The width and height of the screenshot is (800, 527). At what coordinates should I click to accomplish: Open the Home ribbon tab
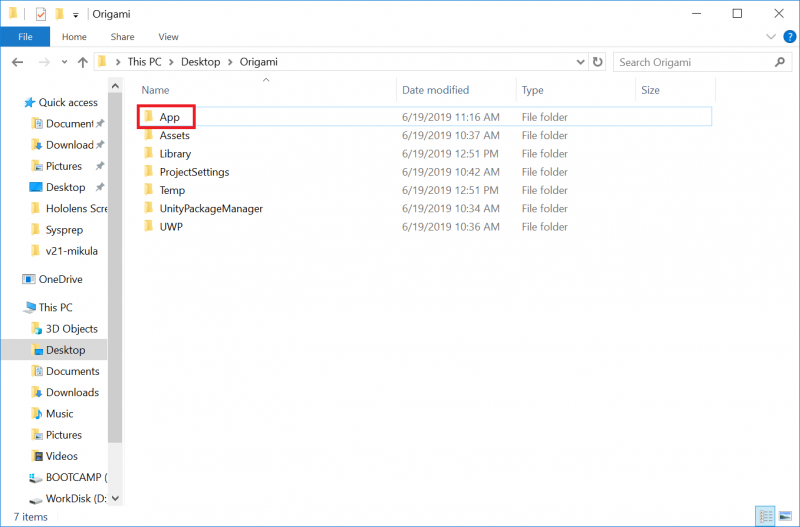tap(74, 37)
